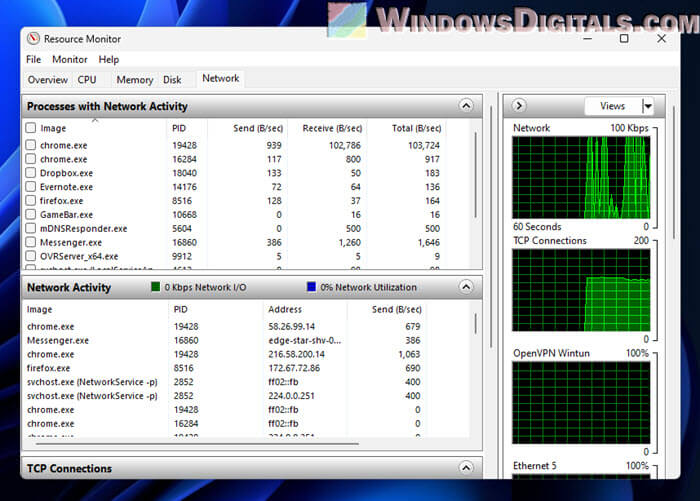Switch to the Memory tab
The width and height of the screenshot is (700, 501).
coord(134,80)
